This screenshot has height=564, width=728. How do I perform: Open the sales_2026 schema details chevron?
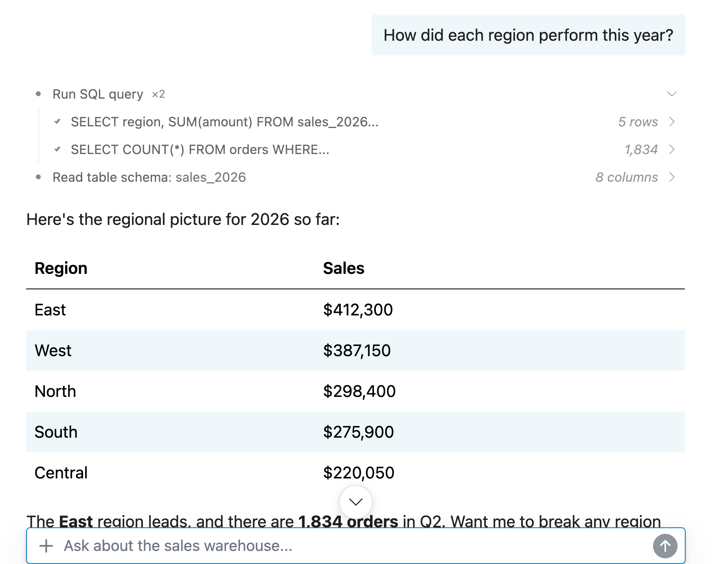(672, 177)
